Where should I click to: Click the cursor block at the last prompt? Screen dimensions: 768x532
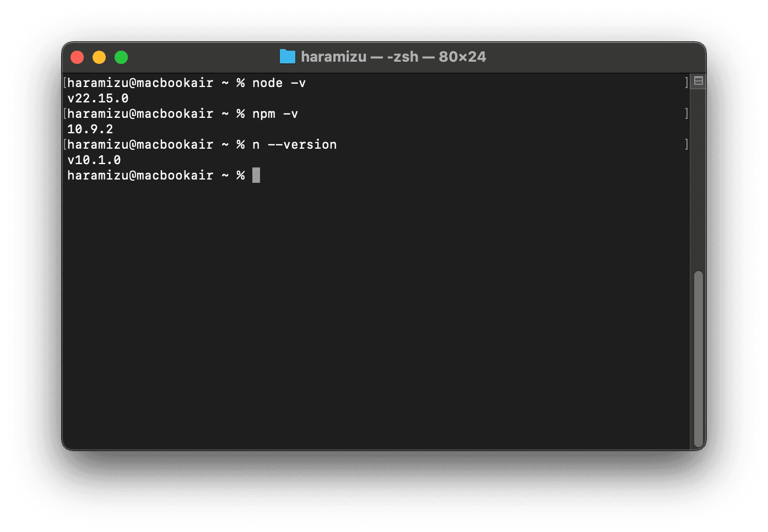[256, 175]
